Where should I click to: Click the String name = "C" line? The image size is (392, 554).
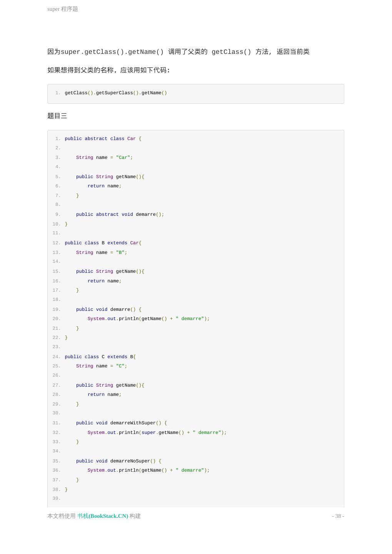pyautogui.click(x=101, y=366)
